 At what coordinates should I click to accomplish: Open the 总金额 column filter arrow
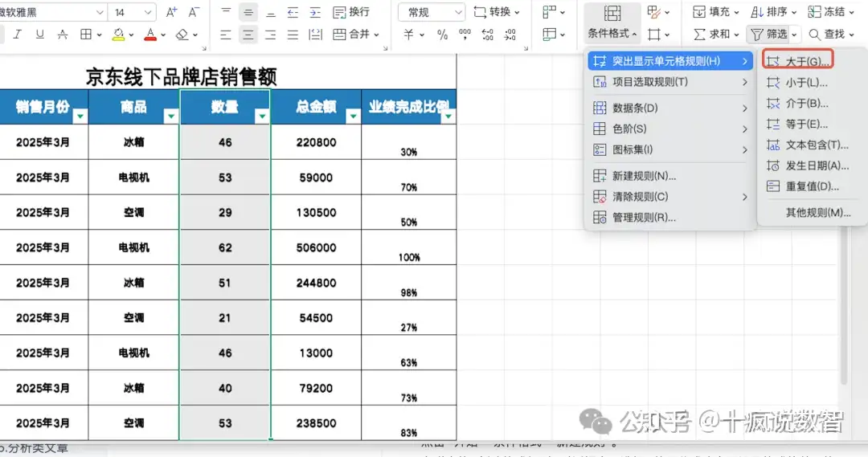353,116
